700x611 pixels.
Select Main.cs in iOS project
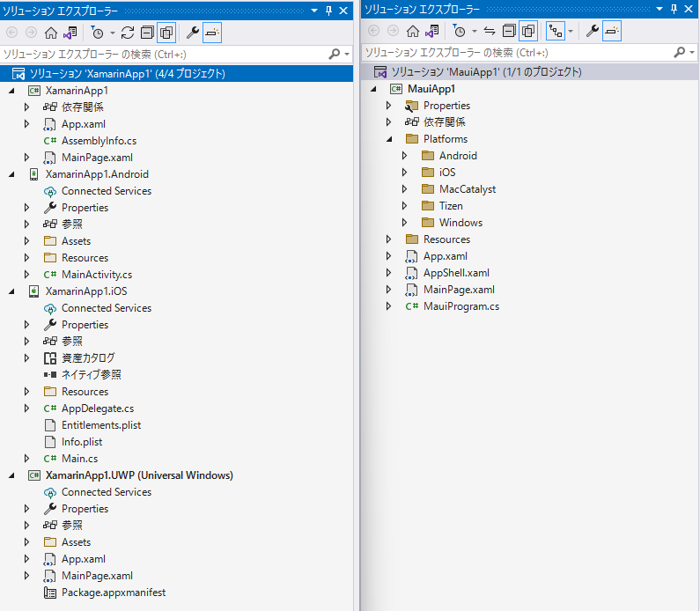click(79, 459)
